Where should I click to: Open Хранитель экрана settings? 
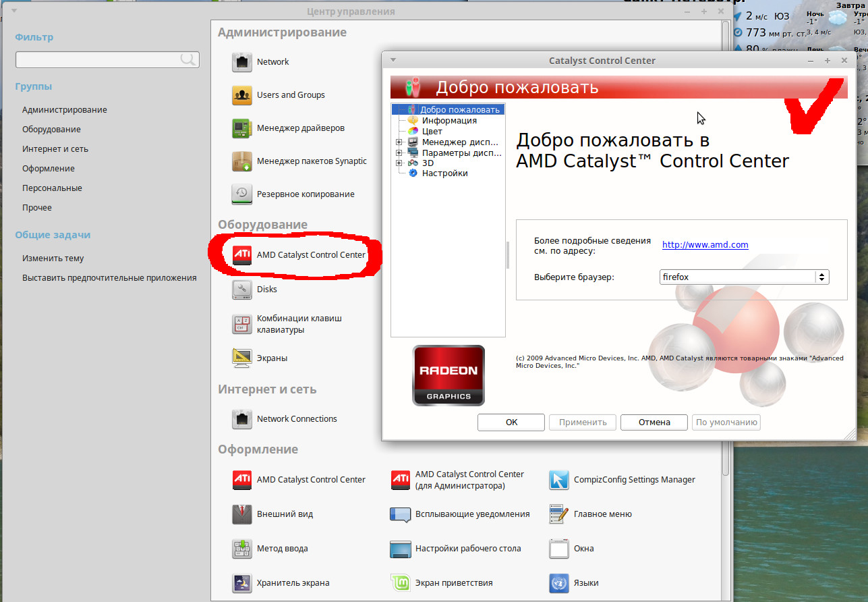(x=242, y=582)
